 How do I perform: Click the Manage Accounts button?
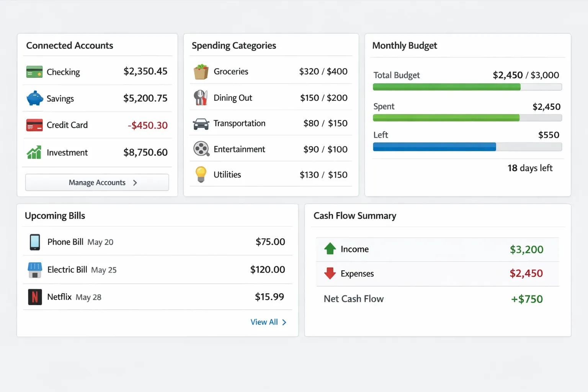(97, 183)
